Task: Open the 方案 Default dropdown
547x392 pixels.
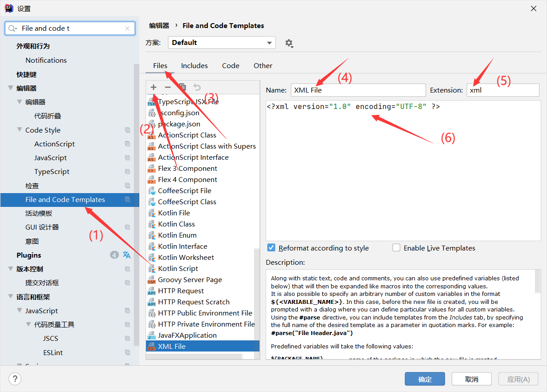Action: (222, 43)
